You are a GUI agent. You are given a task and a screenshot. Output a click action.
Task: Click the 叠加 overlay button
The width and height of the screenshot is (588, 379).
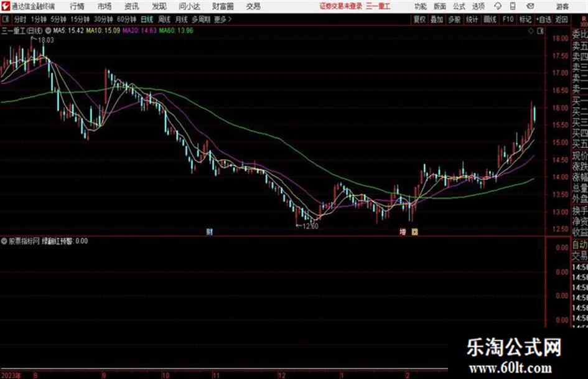tap(437, 19)
